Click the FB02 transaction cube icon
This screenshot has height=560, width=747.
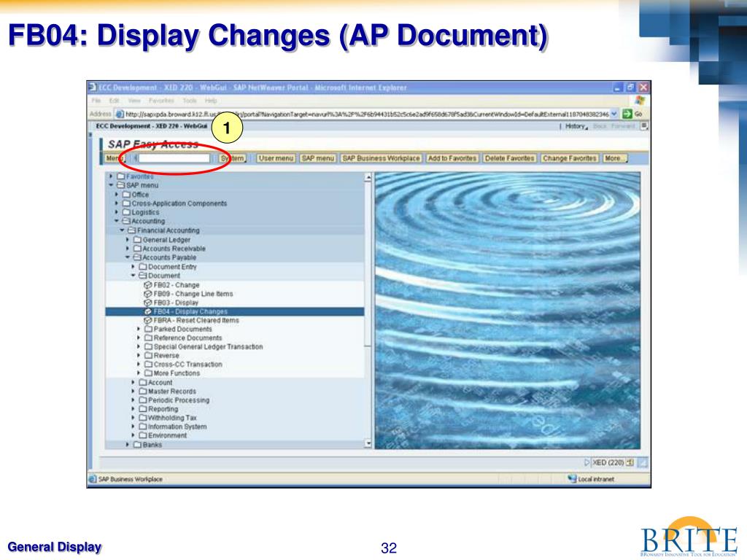[147, 285]
